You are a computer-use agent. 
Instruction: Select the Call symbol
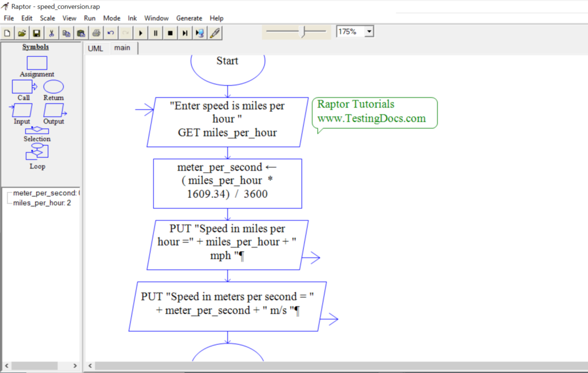[x=21, y=87]
